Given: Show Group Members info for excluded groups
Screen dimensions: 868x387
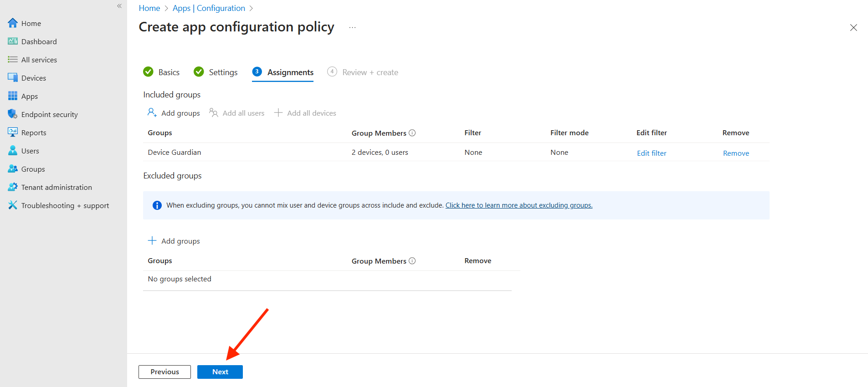Looking at the screenshot, I should (x=412, y=261).
